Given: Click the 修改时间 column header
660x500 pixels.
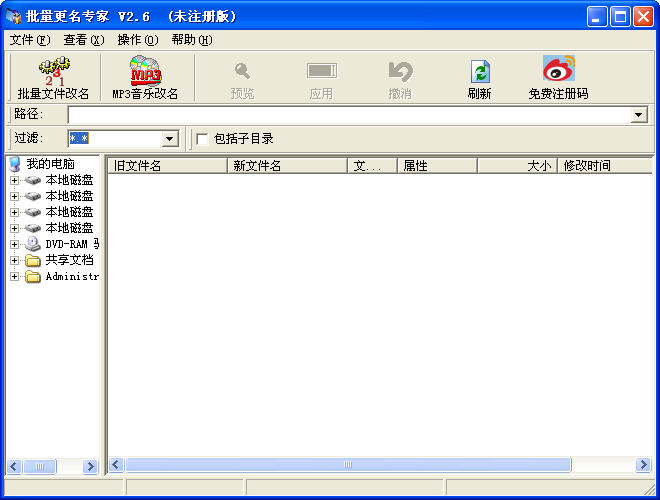Looking at the screenshot, I should [x=605, y=166].
